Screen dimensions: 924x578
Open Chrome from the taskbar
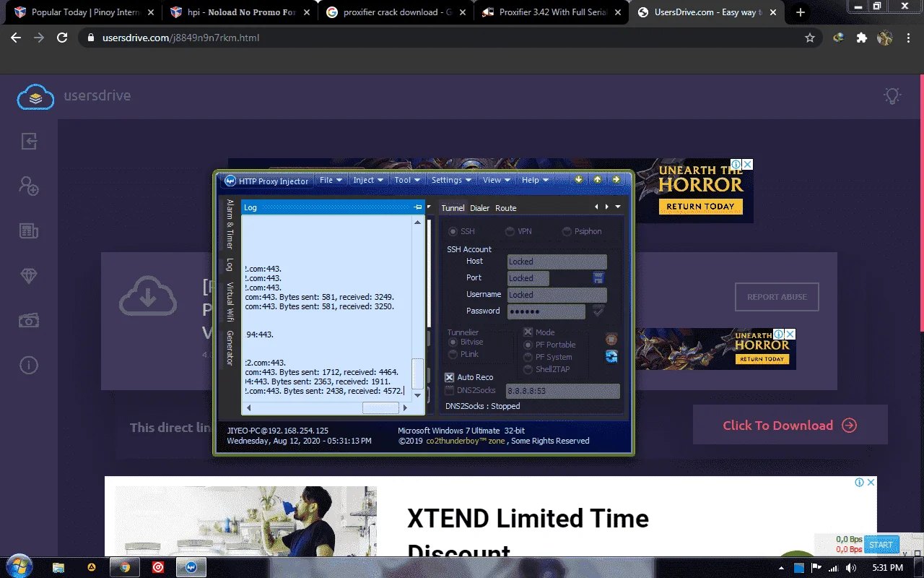(126, 567)
